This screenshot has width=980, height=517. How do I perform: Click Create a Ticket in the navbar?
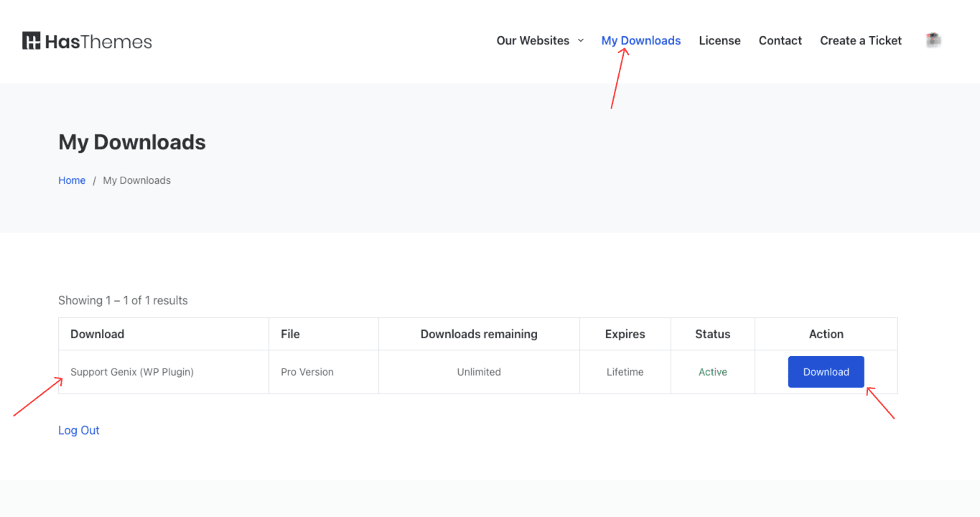[x=860, y=41]
